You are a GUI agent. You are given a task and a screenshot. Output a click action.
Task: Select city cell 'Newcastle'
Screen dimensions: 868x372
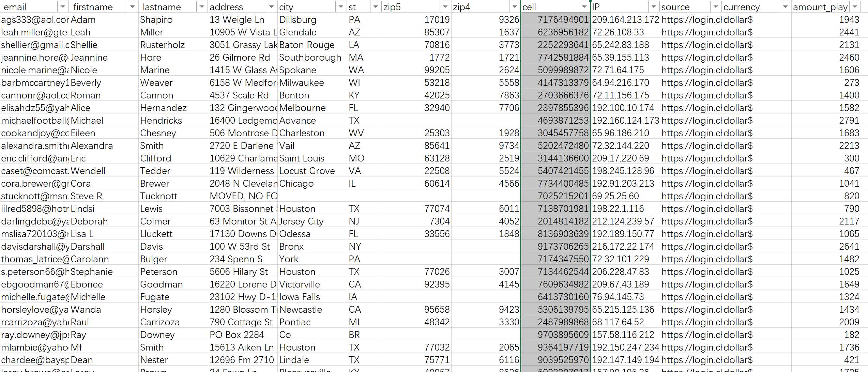point(313,310)
